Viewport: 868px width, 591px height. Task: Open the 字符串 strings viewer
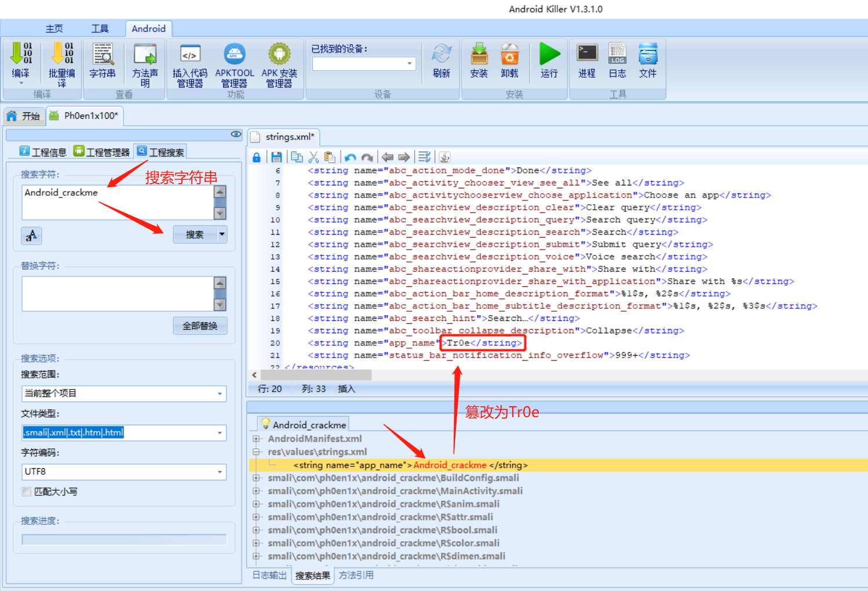(103, 60)
